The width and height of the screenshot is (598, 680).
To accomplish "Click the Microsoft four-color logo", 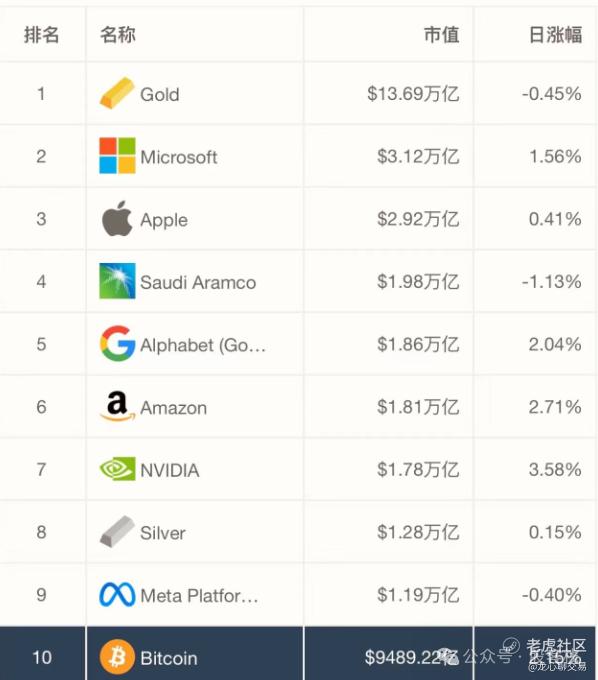I will tap(117, 156).
